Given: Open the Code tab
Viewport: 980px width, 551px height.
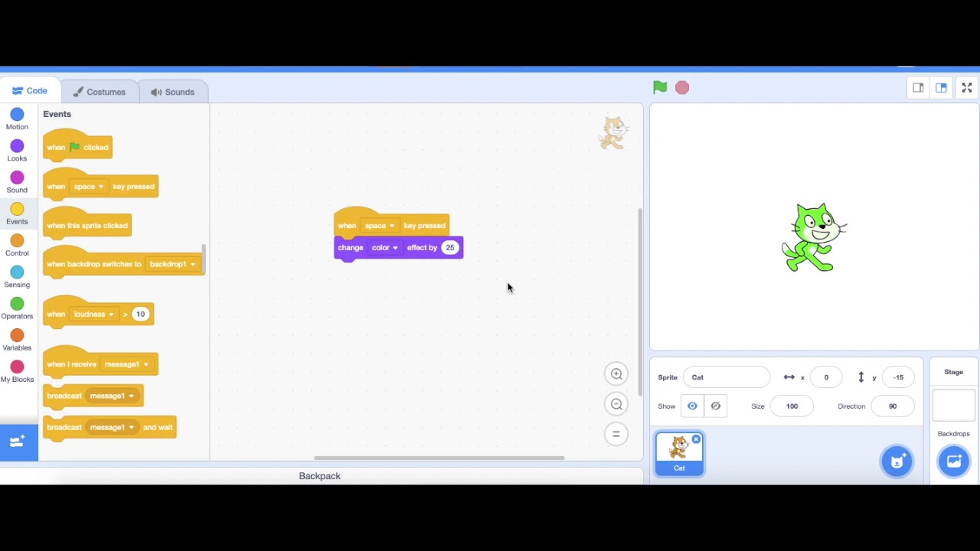Looking at the screenshot, I should pyautogui.click(x=30, y=91).
